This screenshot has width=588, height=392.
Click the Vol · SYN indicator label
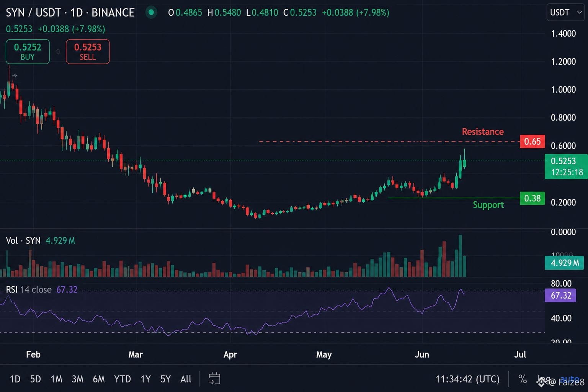click(x=23, y=240)
